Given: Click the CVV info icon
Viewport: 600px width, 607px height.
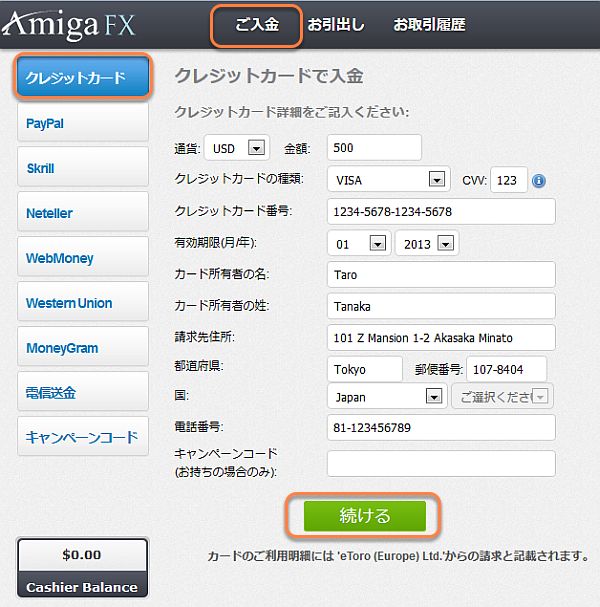Looking at the screenshot, I should [539, 181].
